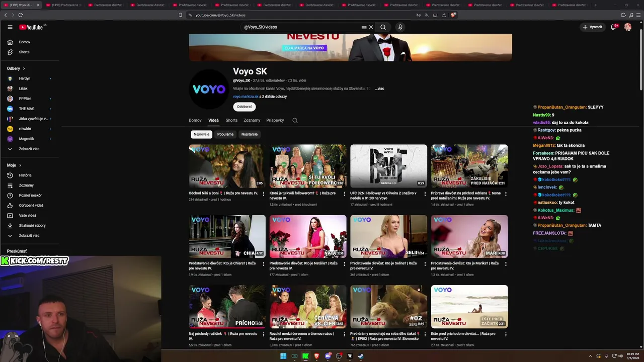Open Vaše videá

click(x=28, y=216)
